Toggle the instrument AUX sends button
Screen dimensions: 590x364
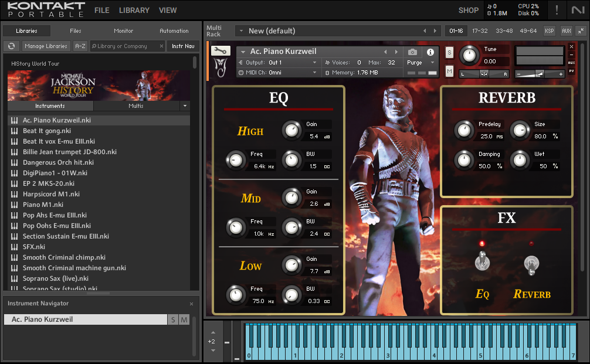pos(572,63)
